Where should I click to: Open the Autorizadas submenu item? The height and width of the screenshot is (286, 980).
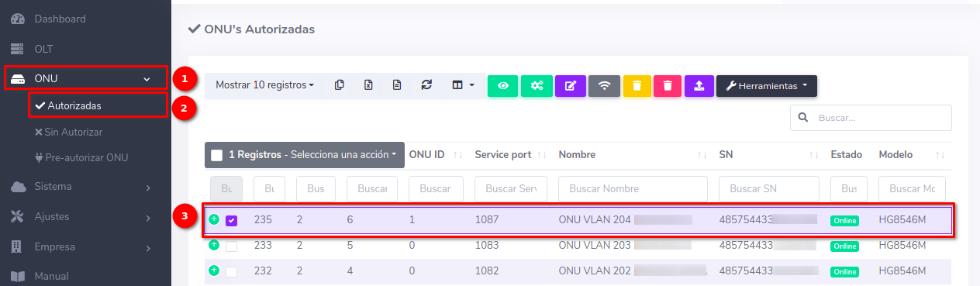point(98,105)
